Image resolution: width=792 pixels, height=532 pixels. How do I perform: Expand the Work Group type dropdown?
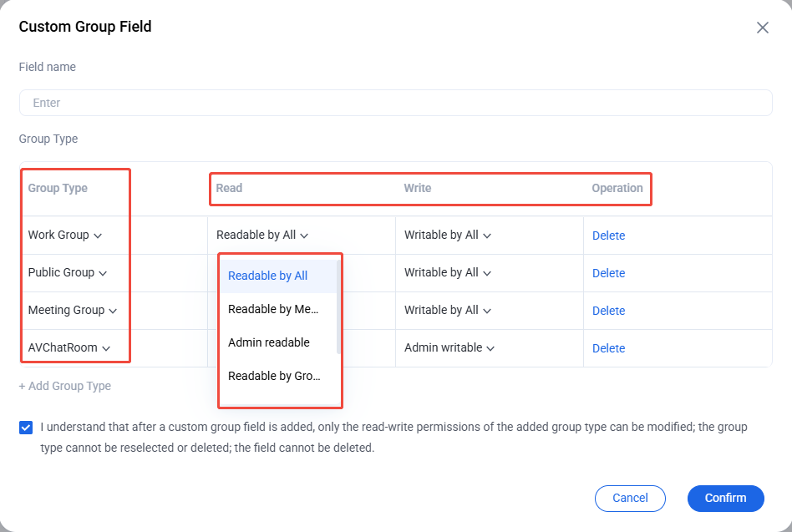coord(64,236)
